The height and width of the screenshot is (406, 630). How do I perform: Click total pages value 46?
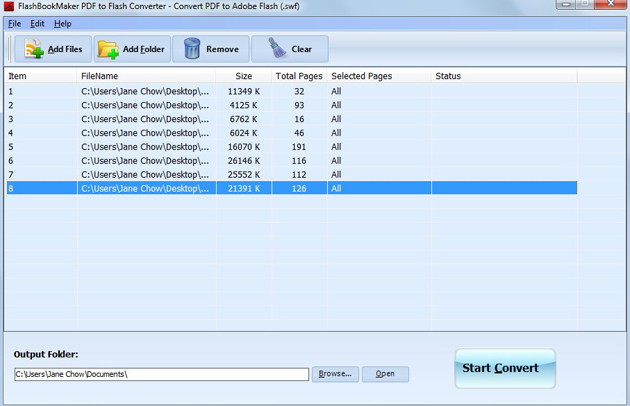(299, 133)
